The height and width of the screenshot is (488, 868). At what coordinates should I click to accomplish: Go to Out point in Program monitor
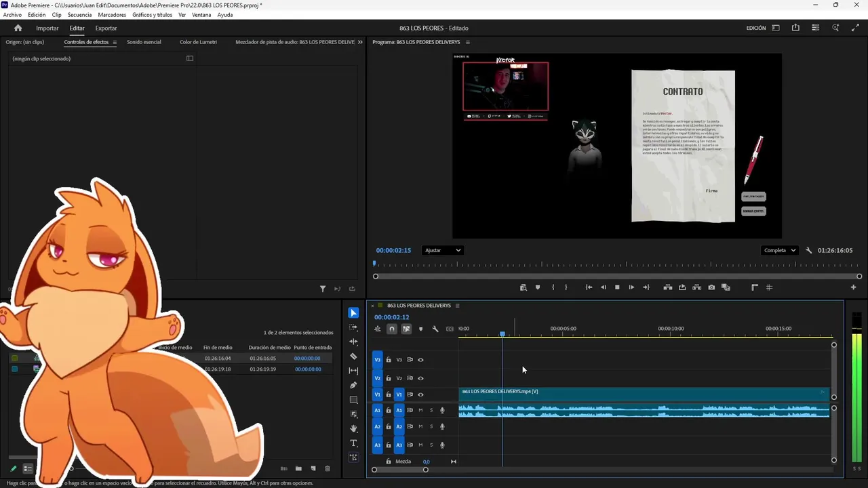click(646, 287)
